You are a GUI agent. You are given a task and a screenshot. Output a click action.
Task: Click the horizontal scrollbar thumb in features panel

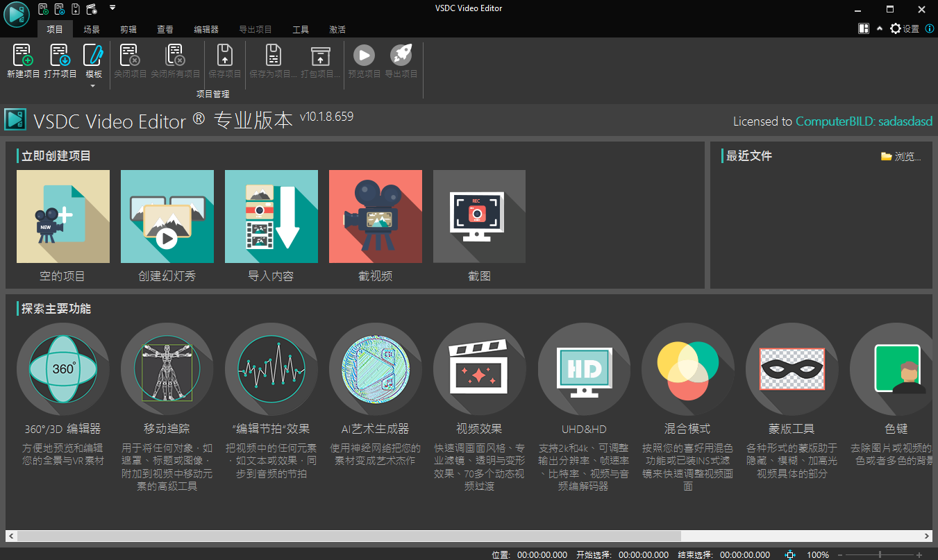tap(349, 536)
